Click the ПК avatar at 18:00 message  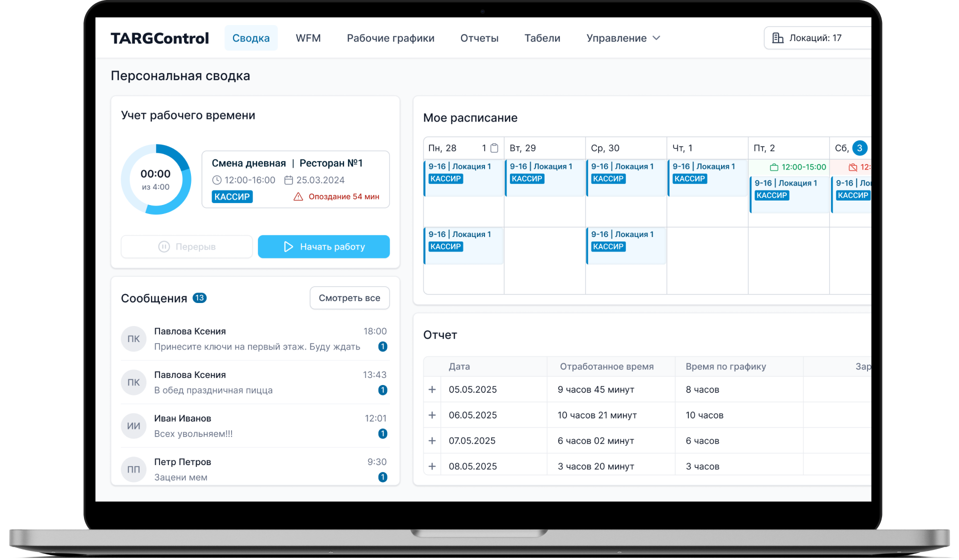(133, 339)
